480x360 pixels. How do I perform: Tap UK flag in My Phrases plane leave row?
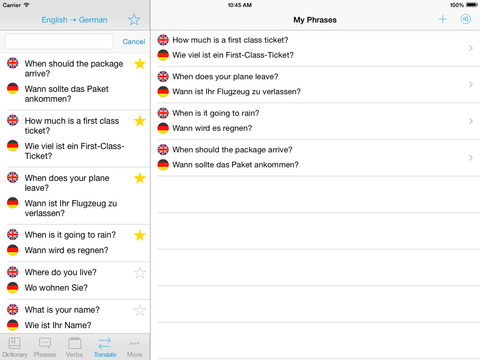click(163, 76)
